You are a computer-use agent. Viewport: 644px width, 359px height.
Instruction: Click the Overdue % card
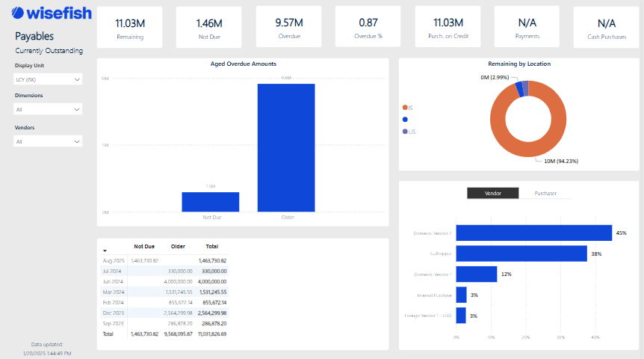(367, 28)
